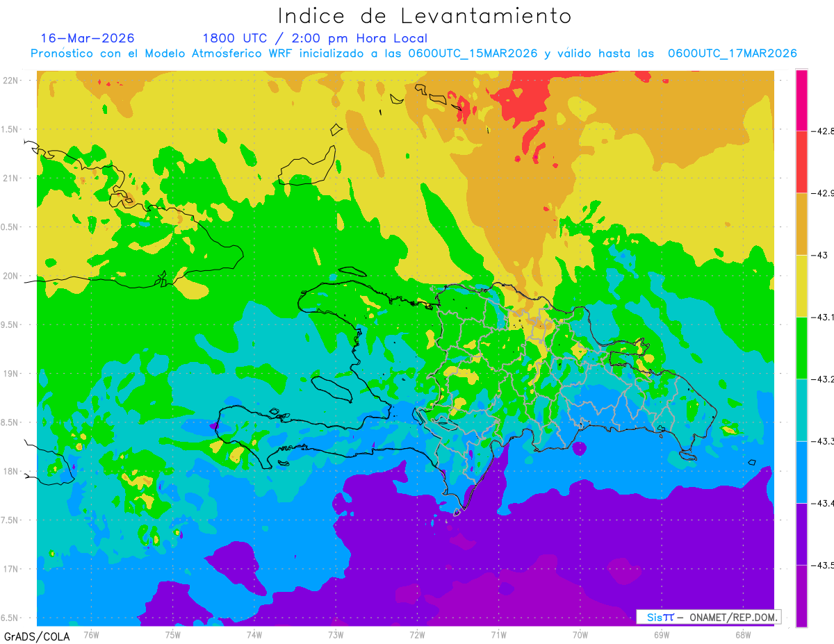The width and height of the screenshot is (834, 644).
Task: Select the blue legend color band
Action: click(x=801, y=472)
